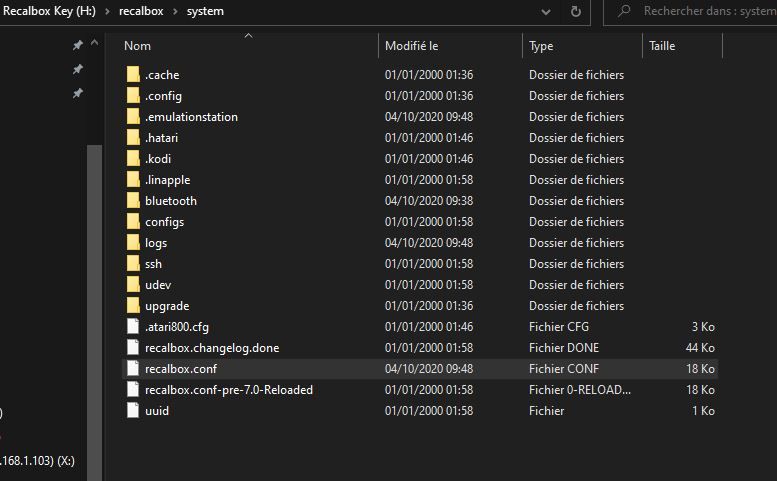Viewport: 777px width, 481px height.
Task: Click the navigation pane vertical scrollbar
Action: point(94,312)
